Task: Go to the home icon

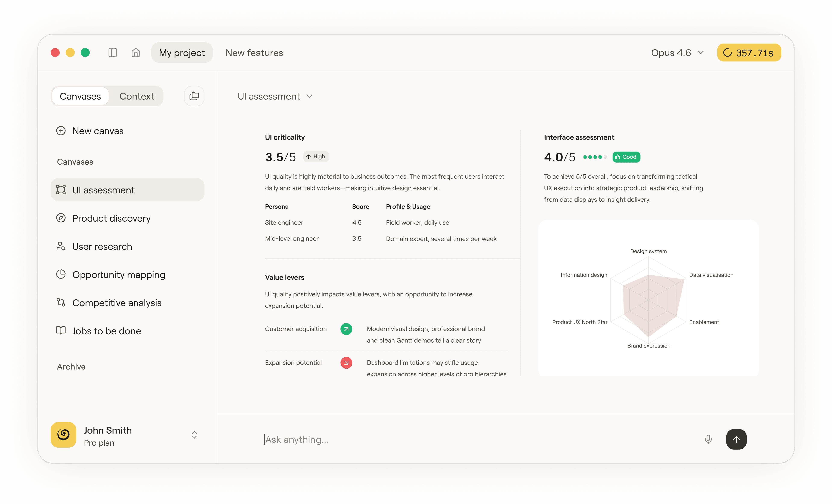Action: [136, 53]
